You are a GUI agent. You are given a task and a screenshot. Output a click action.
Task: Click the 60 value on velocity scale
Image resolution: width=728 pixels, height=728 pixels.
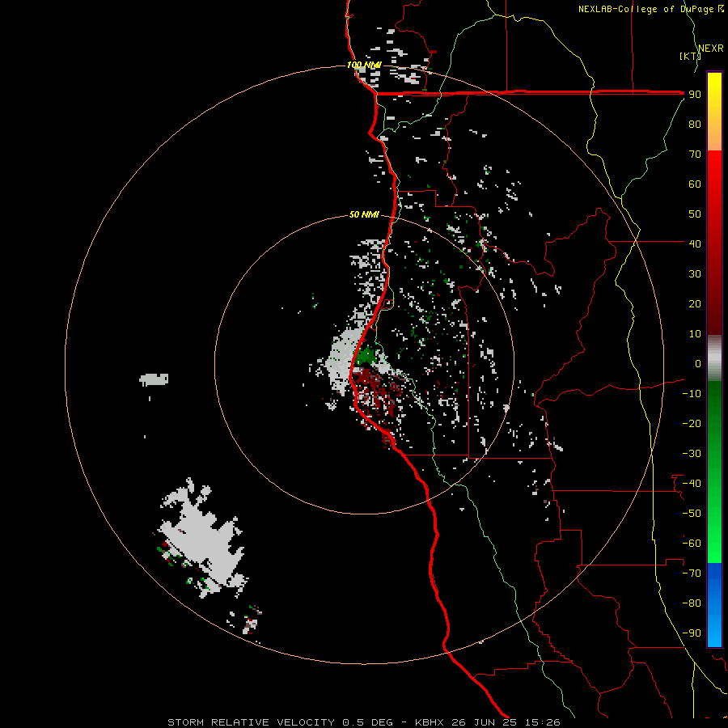click(x=695, y=184)
